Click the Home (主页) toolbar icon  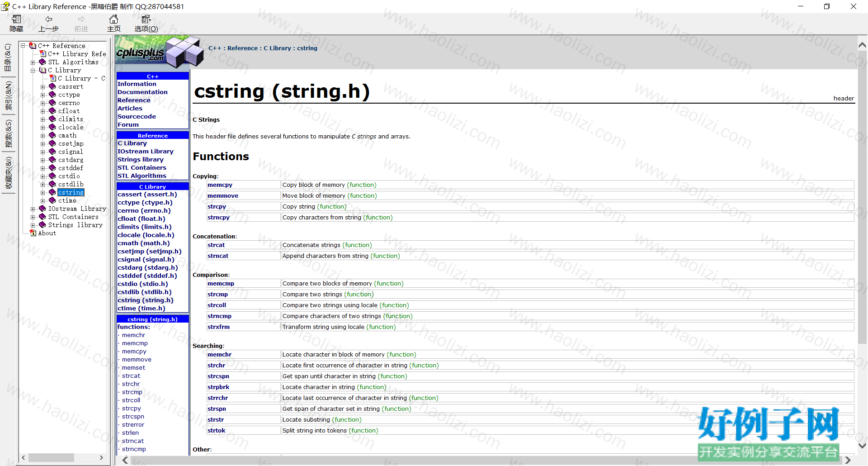click(x=114, y=19)
